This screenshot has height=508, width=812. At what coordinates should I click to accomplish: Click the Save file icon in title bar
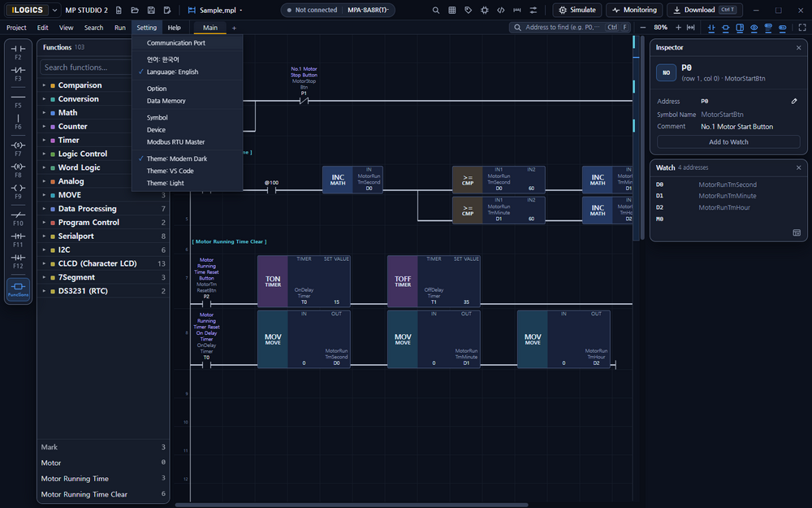pos(151,10)
